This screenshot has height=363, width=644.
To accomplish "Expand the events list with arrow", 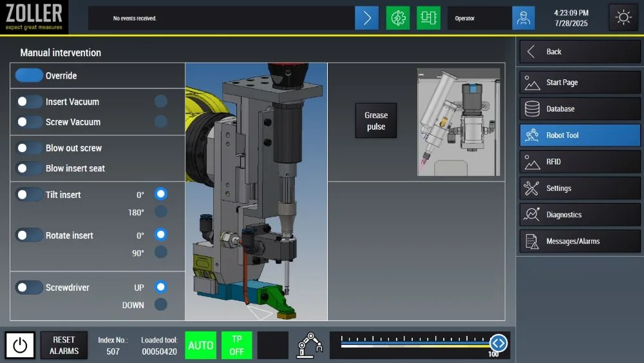I will coord(366,18).
